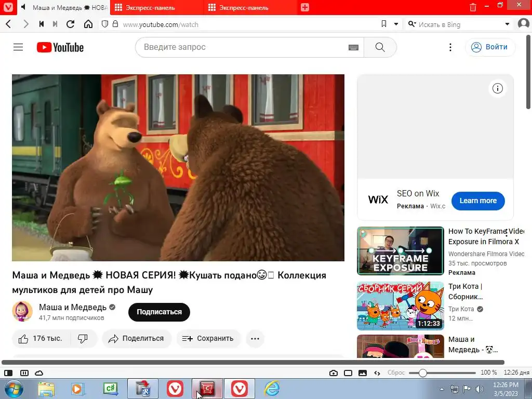Open page actions code icon
532x399 pixels.
tap(377, 373)
